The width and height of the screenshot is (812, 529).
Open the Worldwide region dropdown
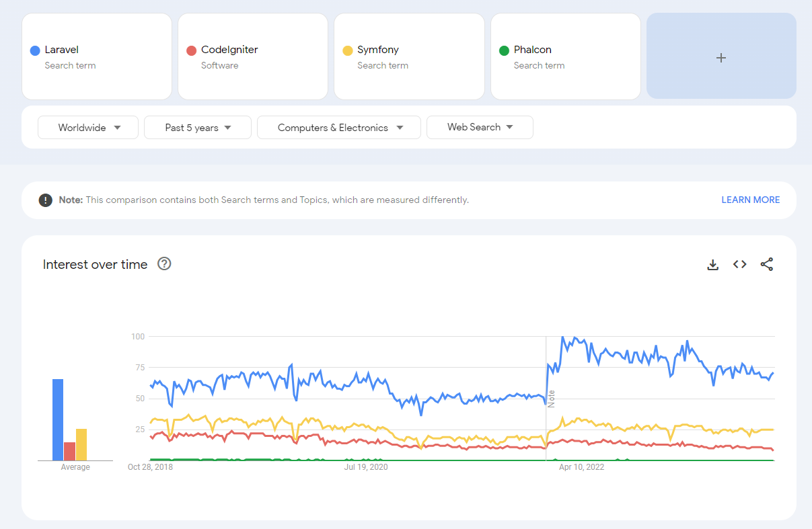coord(88,127)
